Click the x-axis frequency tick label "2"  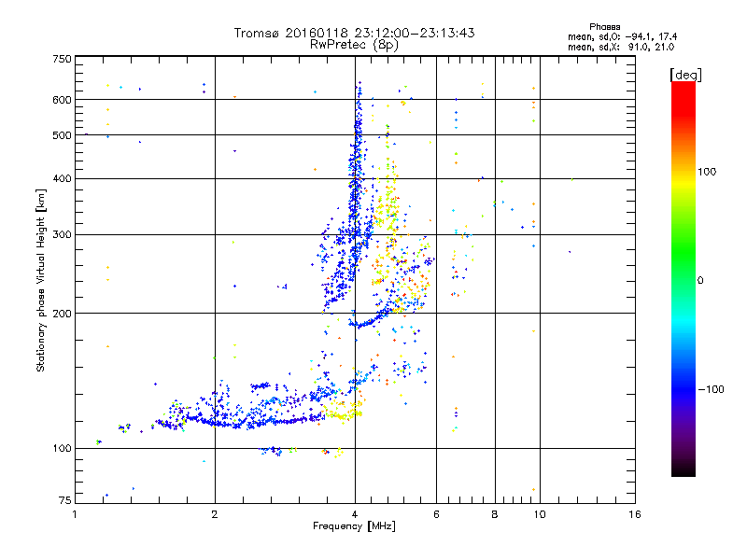[215, 514]
